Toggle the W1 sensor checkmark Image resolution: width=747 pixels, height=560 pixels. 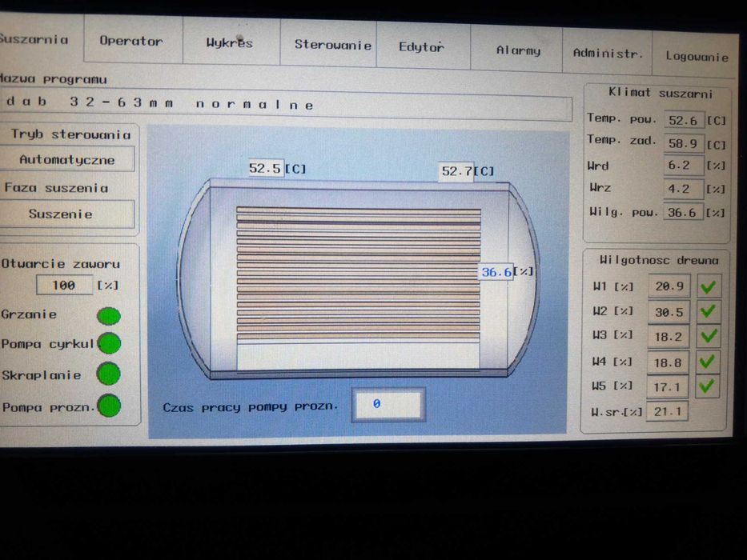[709, 286]
